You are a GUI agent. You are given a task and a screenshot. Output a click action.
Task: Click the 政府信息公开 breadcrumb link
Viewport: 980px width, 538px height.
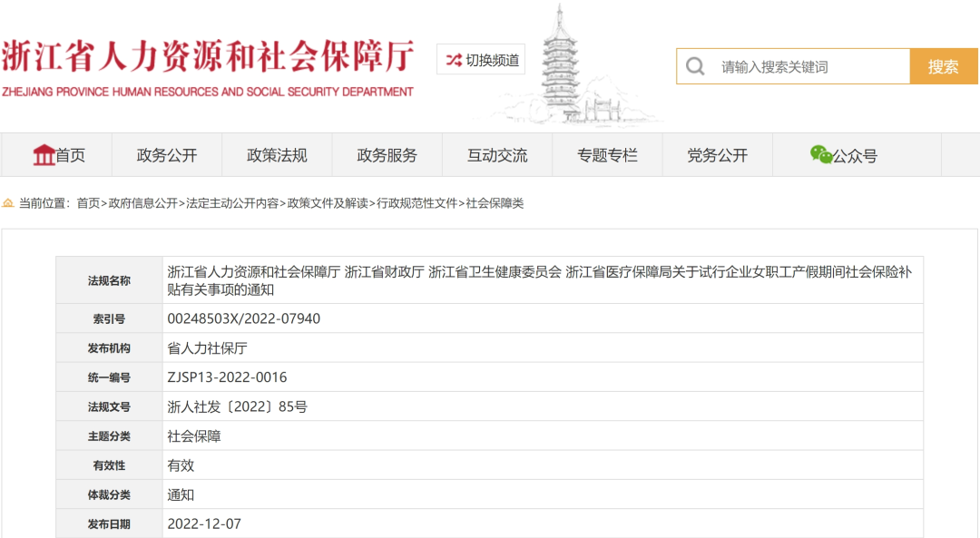coord(143,203)
